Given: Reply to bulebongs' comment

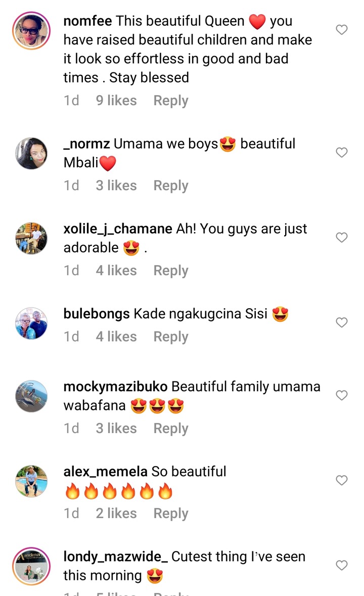Looking at the screenshot, I should (170, 337).
